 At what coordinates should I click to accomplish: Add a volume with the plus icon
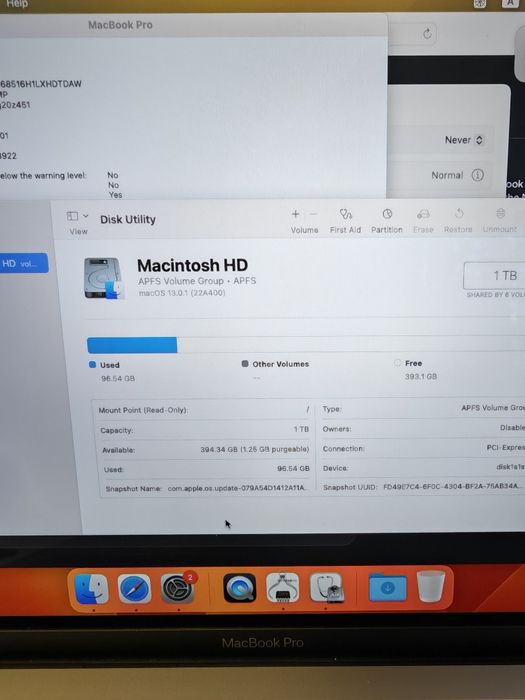coord(295,214)
